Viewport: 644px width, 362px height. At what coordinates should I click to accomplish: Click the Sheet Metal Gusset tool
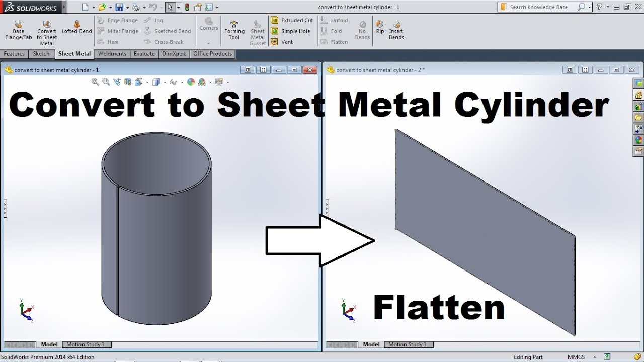258,33
